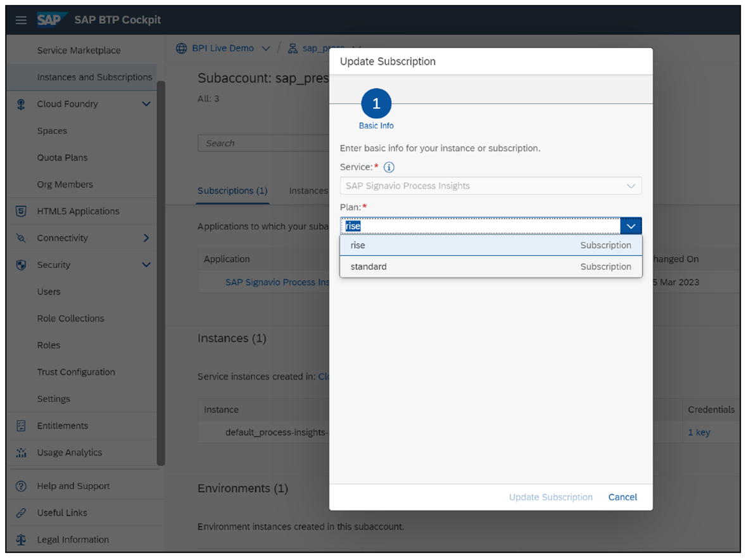Switch to the Subscriptions (1) tab
The height and width of the screenshot is (560, 746).
click(232, 191)
